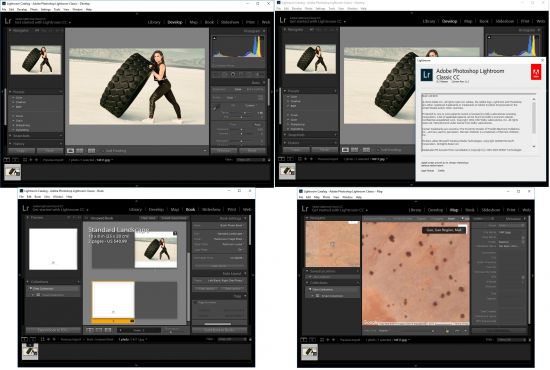The height and width of the screenshot is (370, 550).
Task: Select the Crop Overlay tool in Develop window
Action: tap(217, 74)
